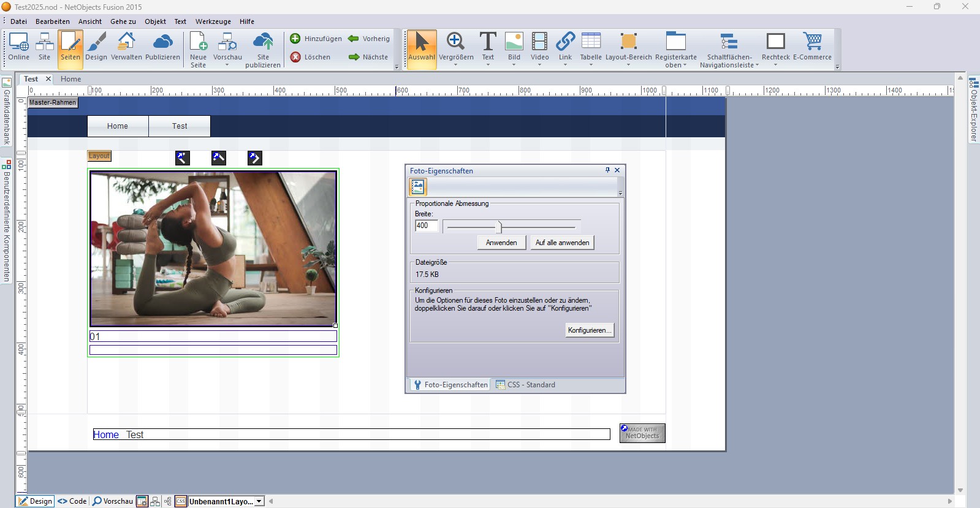Viewport: 980px width, 508px height.
Task: Open the Werkzeuge menu
Action: [213, 21]
